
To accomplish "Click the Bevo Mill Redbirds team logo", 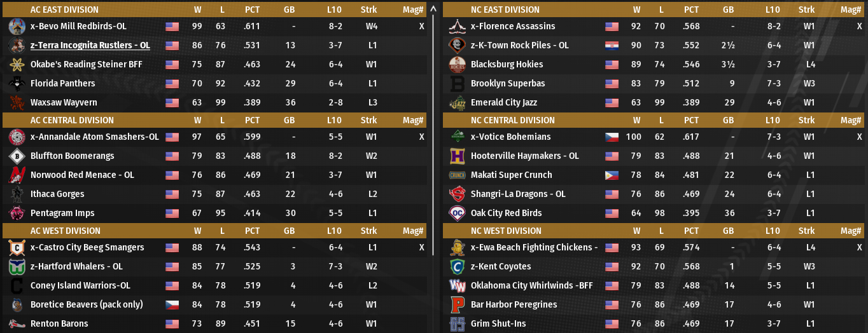I will tap(17, 27).
